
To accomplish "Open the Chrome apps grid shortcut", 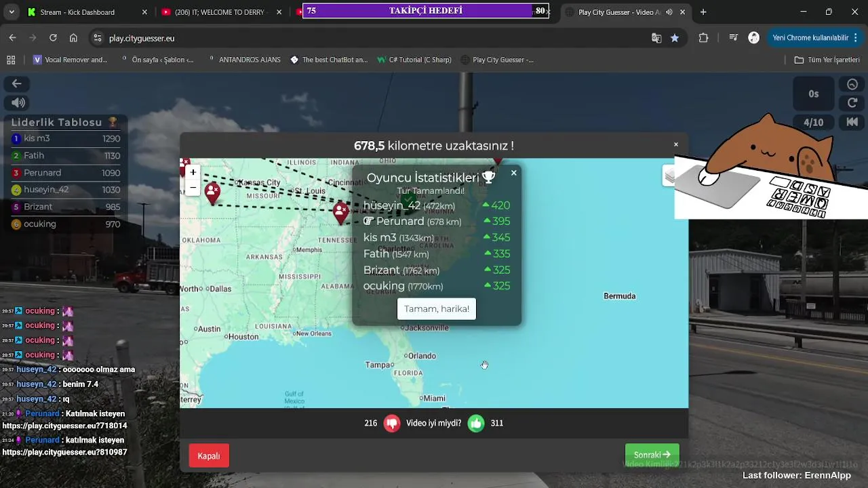I will point(11,60).
